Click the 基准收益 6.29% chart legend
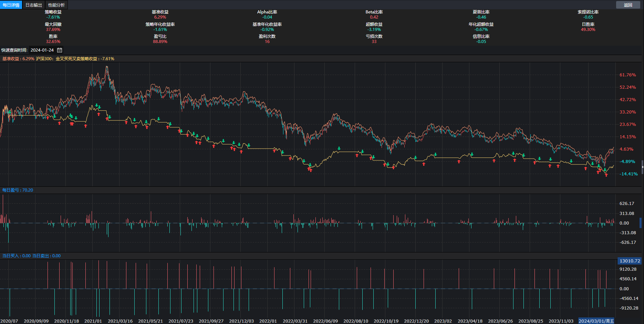 point(18,59)
